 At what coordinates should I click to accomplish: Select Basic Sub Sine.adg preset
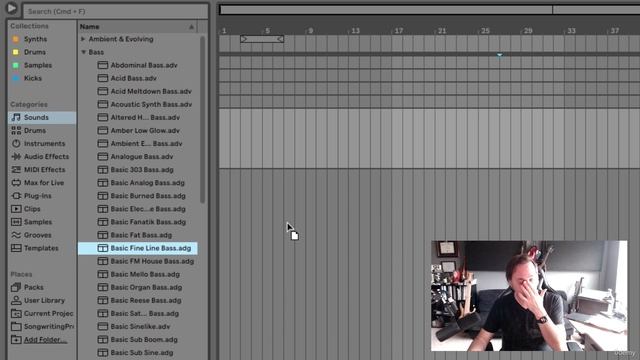click(x=142, y=353)
